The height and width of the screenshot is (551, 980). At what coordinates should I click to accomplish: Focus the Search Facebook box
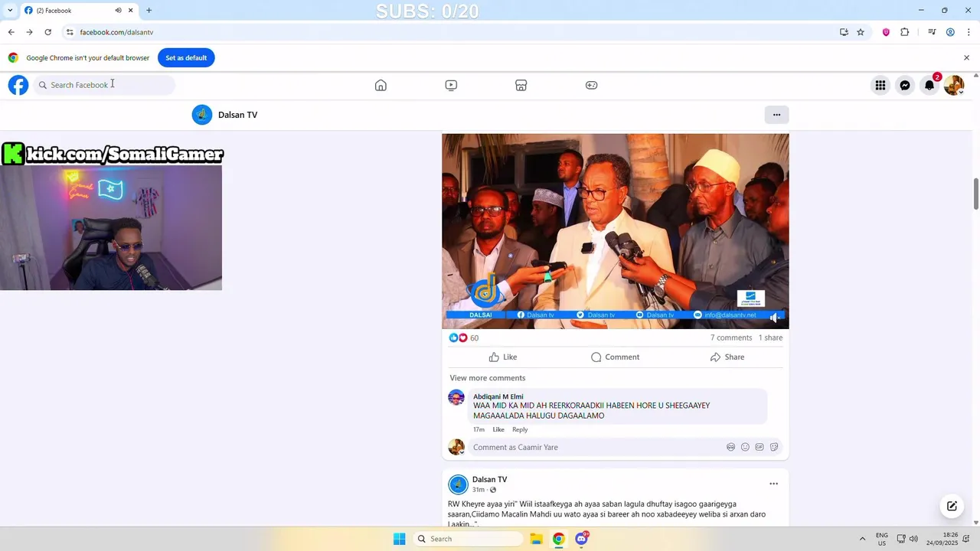point(104,85)
